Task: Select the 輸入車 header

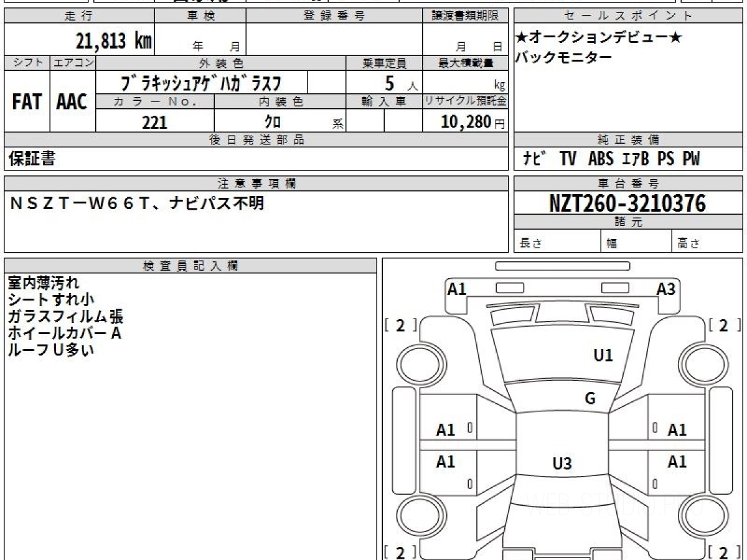Action: 384,102
